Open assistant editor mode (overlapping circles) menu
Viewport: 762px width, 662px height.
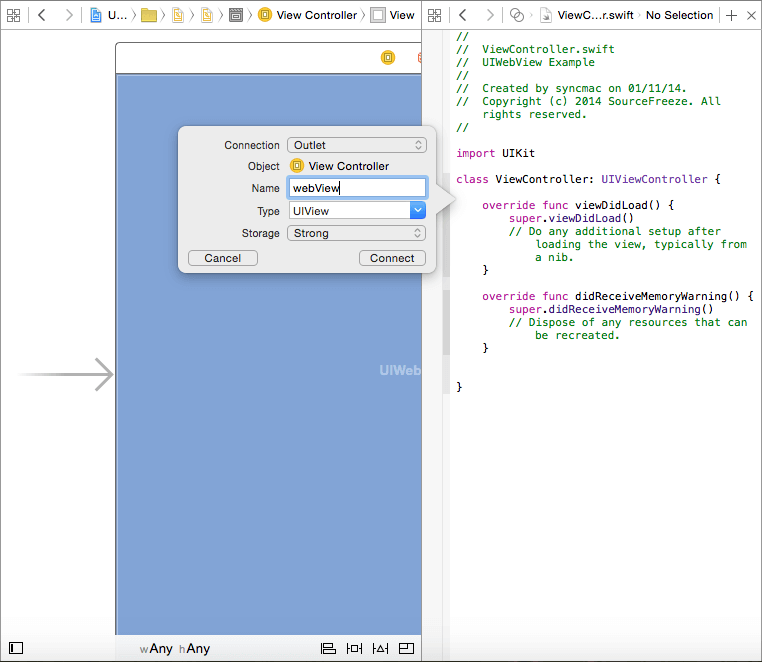[517, 16]
